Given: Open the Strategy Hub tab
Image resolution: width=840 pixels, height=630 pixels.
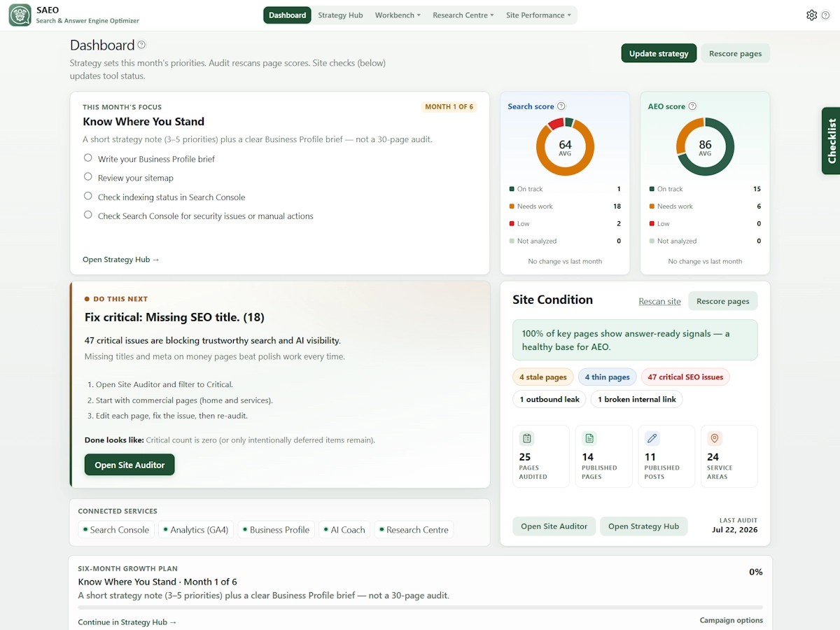Looking at the screenshot, I should point(340,15).
